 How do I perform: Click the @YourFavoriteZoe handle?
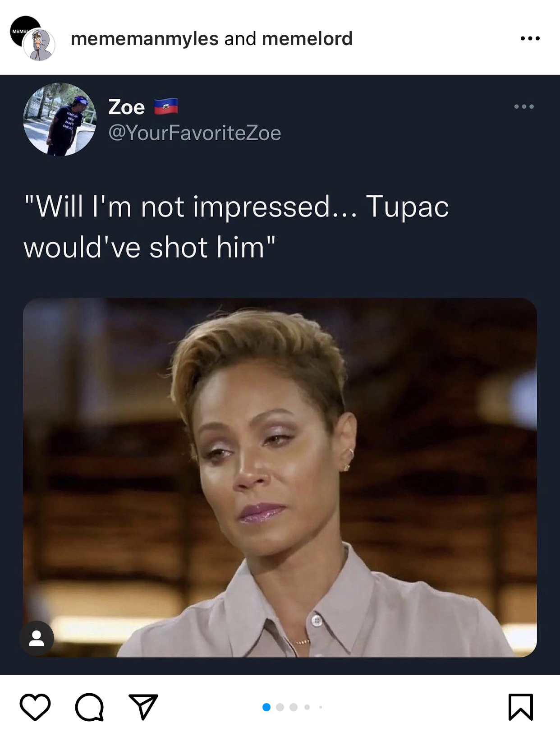pos(195,133)
